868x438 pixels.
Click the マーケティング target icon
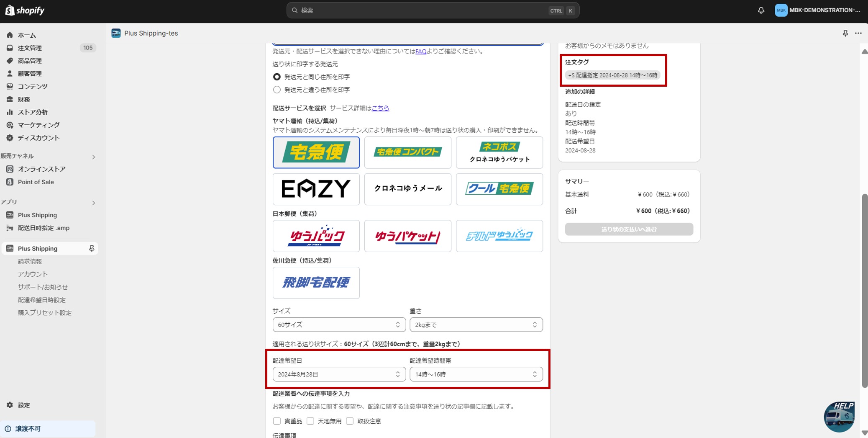[10, 125]
